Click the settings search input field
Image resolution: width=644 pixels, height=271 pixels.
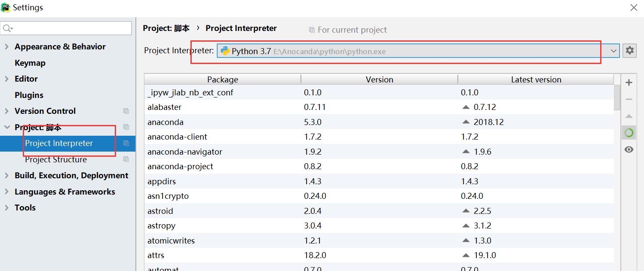pos(66,28)
